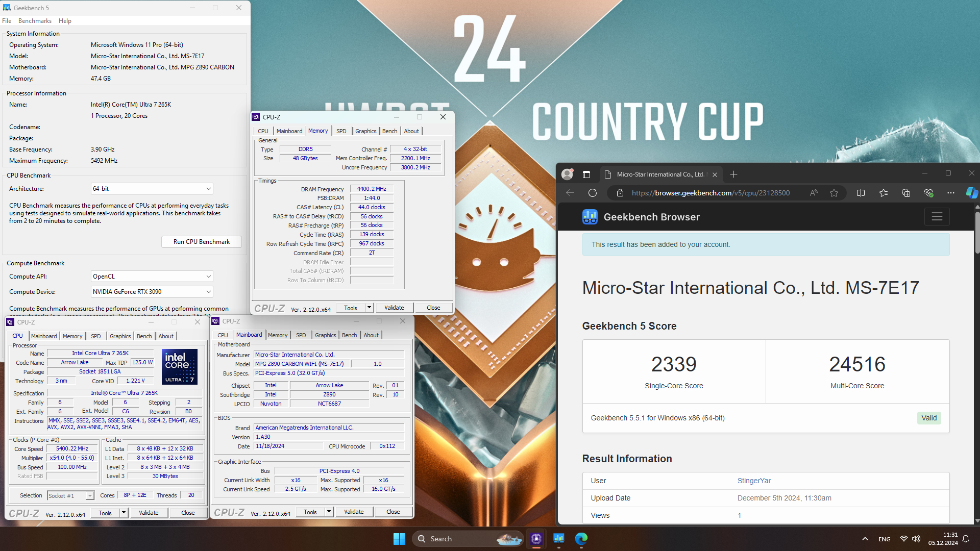The image size is (980, 551).
Task: Add page to favorites star icon
Action: coord(834,193)
